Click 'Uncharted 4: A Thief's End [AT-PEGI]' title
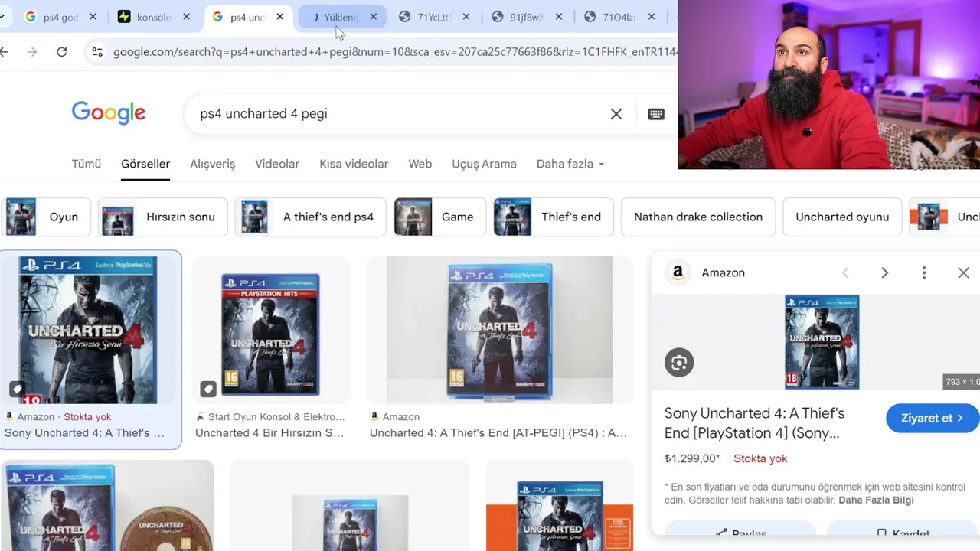Viewport: 980px width, 551px height. (x=498, y=433)
